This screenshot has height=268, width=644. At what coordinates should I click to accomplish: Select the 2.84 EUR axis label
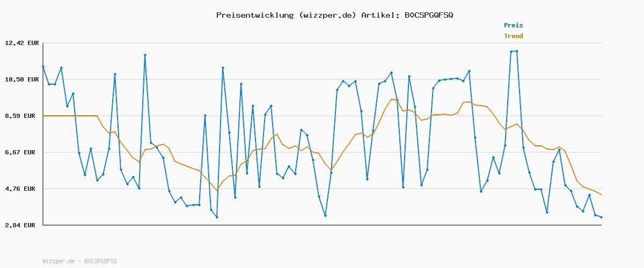(x=22, y=225)
